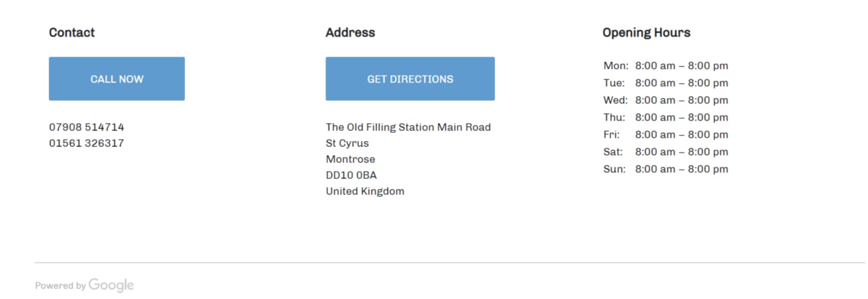Click Friday's opening hours row

tap(666, 135)
